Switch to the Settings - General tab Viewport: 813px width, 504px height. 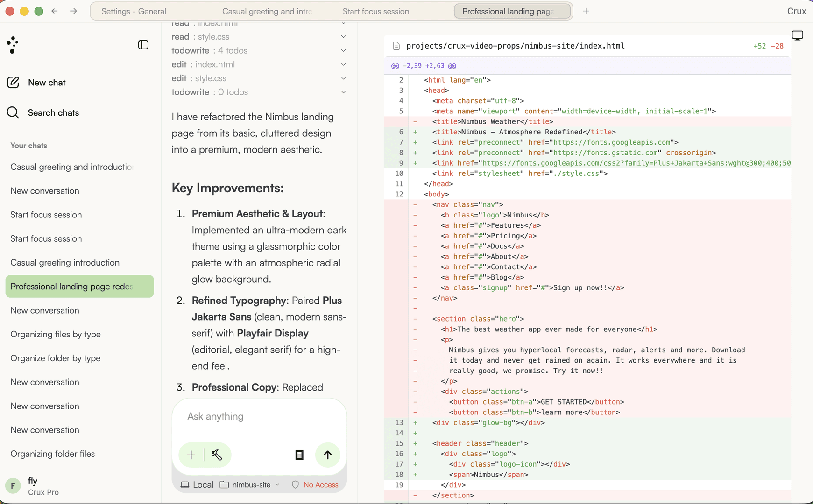(134, 11)
